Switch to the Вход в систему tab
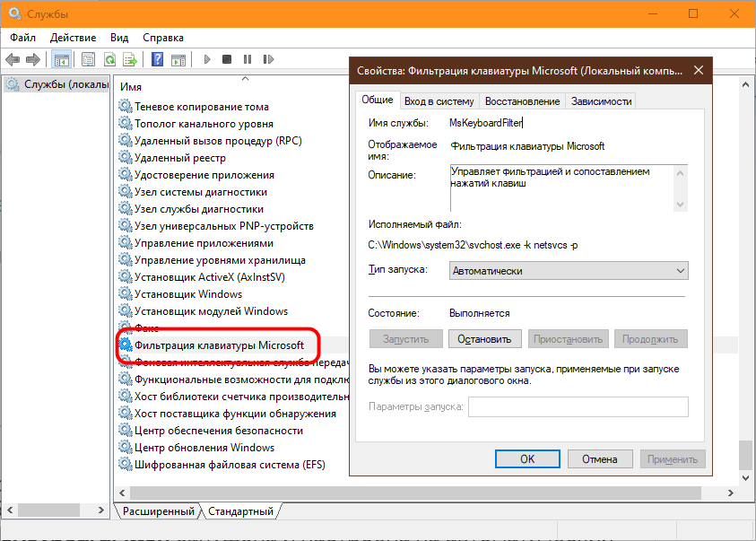This screenshot has width=756, height=541. 439,101
